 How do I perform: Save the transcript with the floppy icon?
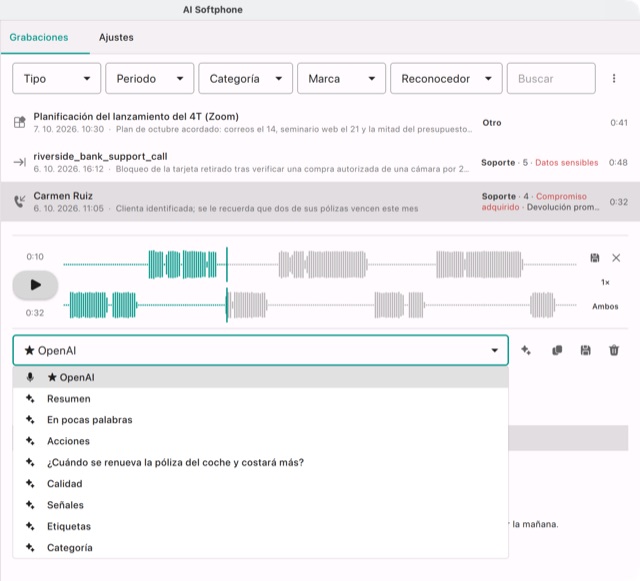585,350
